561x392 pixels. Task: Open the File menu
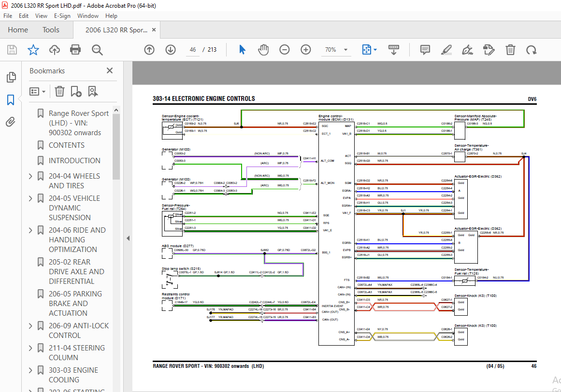pyautogui.click(x=8, y=16)
